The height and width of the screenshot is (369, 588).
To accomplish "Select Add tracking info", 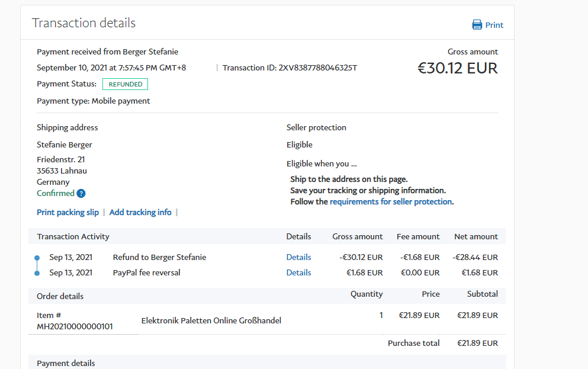I will tap(140, 212).
